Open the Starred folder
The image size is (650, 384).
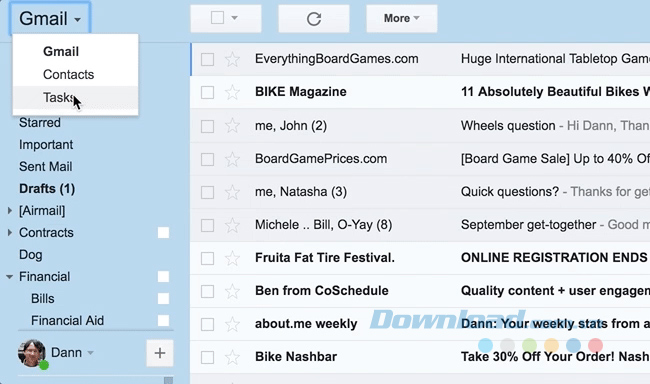pos(40,123)
